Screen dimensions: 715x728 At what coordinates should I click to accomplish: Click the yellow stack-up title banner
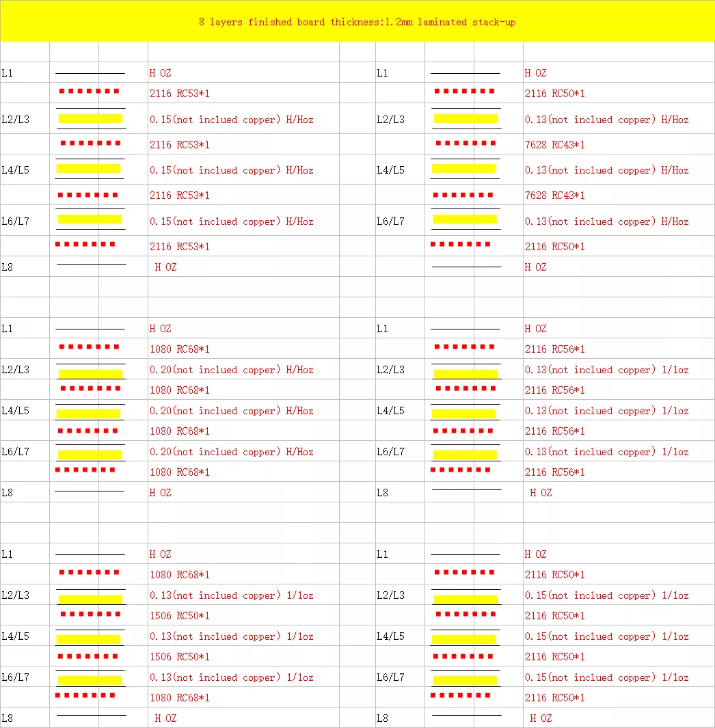pos(357,22)
